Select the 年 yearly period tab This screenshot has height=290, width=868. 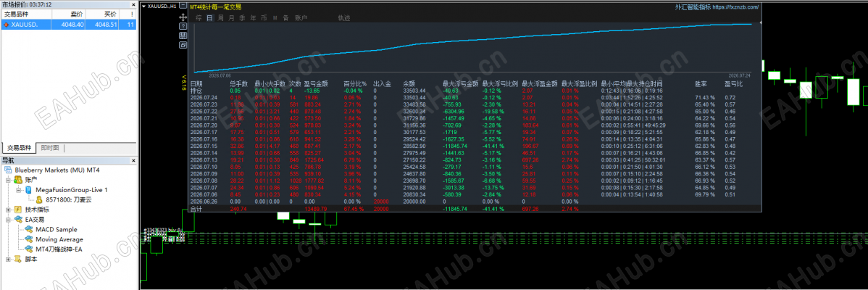[x=253, y=17]
